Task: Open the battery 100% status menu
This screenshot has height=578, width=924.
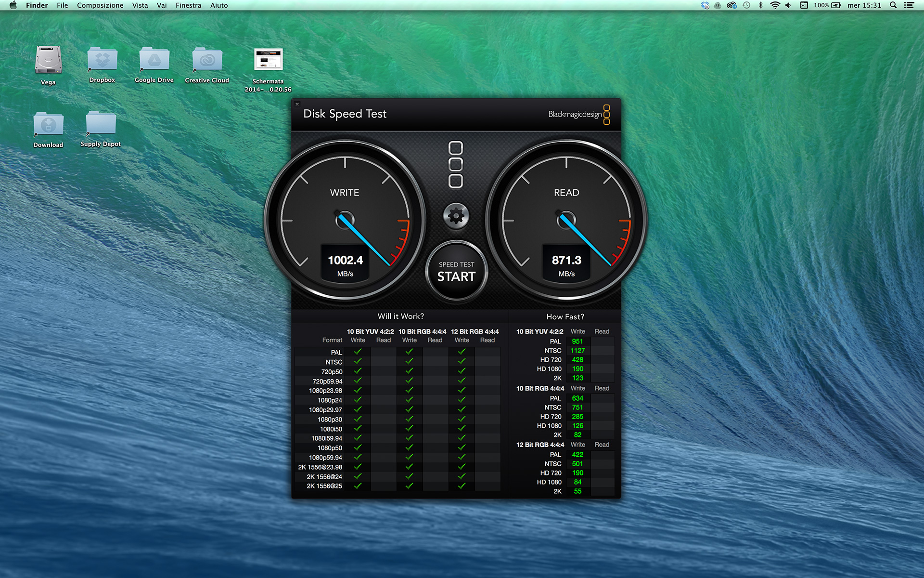Action: click(x=827, y=5)
